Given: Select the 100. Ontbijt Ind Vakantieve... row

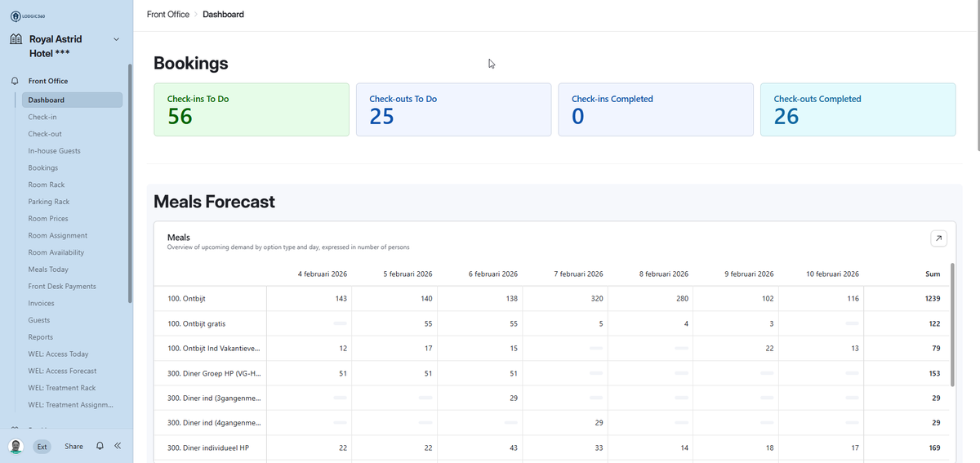Looking at the screenshot, I should point(214,349).
